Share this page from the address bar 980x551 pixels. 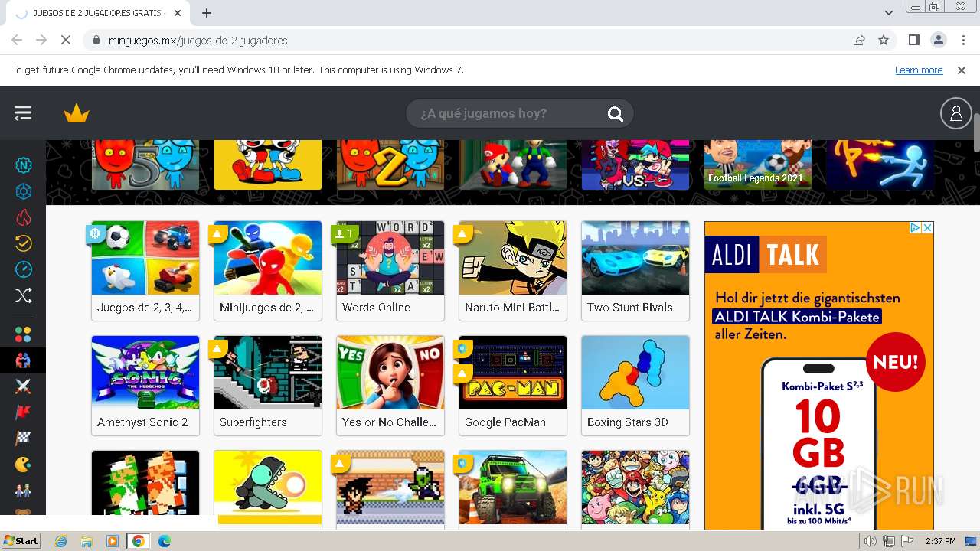click(x=859, y=40)
